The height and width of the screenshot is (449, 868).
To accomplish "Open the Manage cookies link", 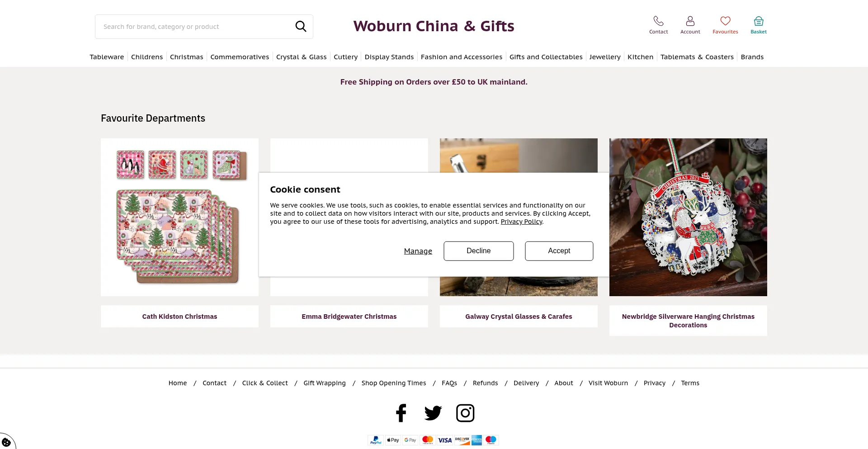I will point(418,251).
